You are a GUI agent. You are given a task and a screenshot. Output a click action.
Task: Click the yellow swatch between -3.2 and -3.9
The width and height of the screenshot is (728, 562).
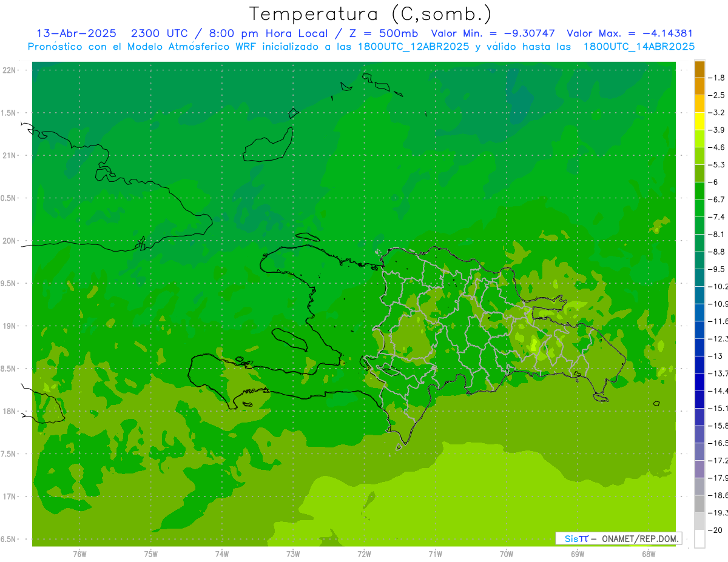point(699,121)
